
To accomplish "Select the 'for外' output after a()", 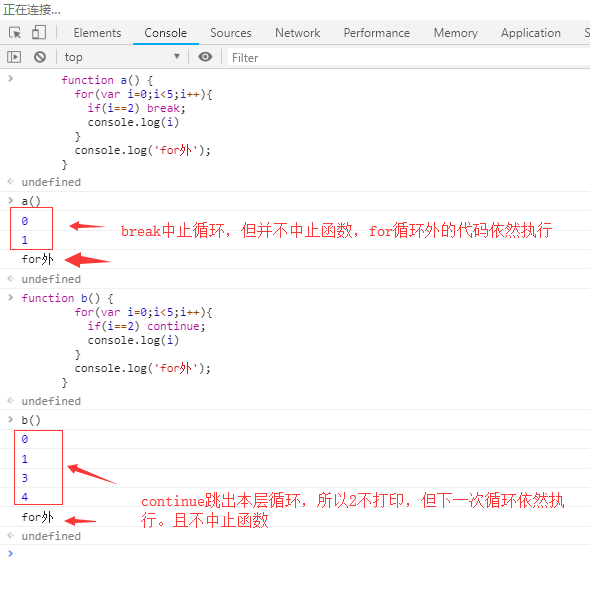I will tap(37, 259).
